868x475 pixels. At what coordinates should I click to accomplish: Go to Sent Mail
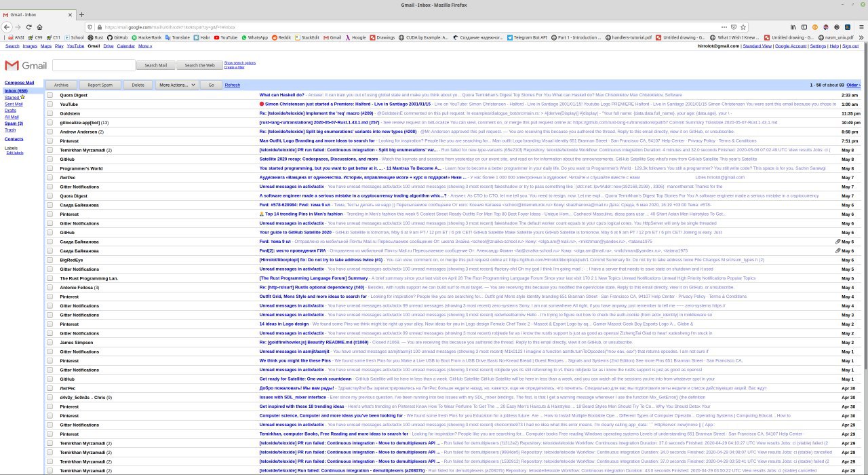pyautogui.click(x=14, y=104)
